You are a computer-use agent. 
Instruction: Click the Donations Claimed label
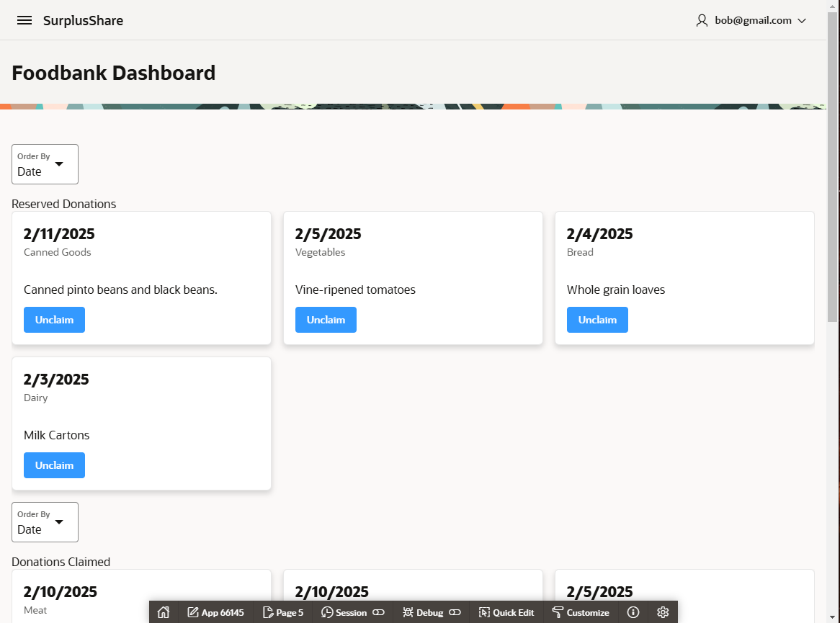click(61, 562)
